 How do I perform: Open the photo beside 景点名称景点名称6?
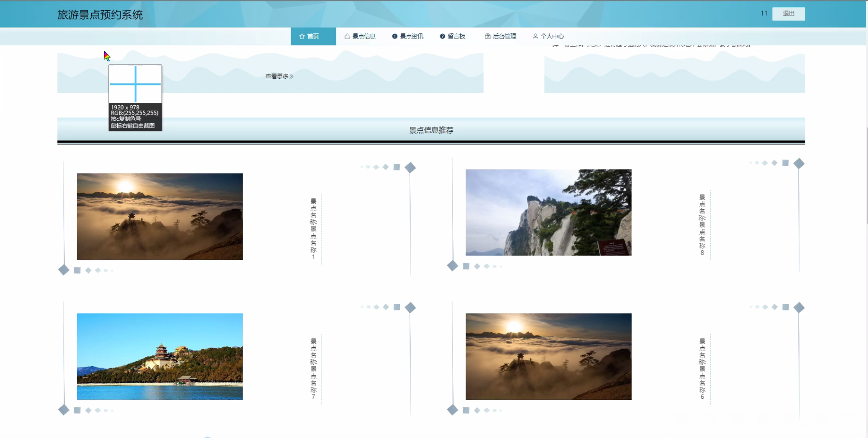tap(549, 356)
